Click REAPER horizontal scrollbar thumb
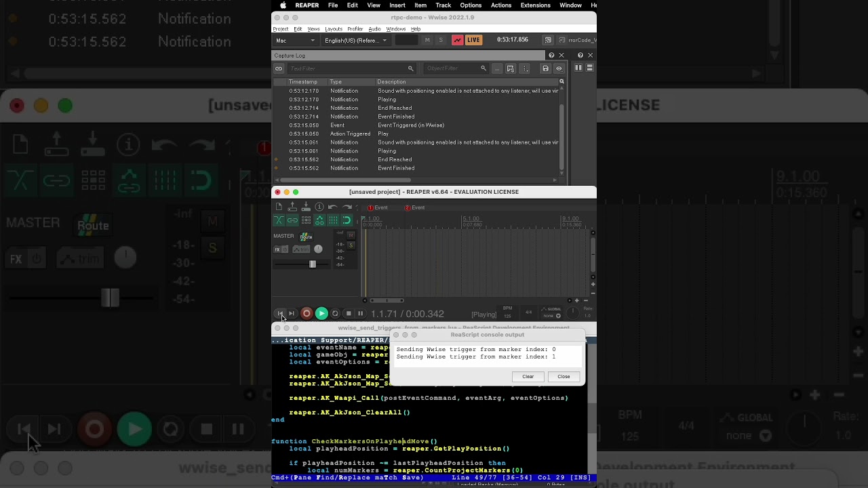868x488 pixels. [387, 300]
